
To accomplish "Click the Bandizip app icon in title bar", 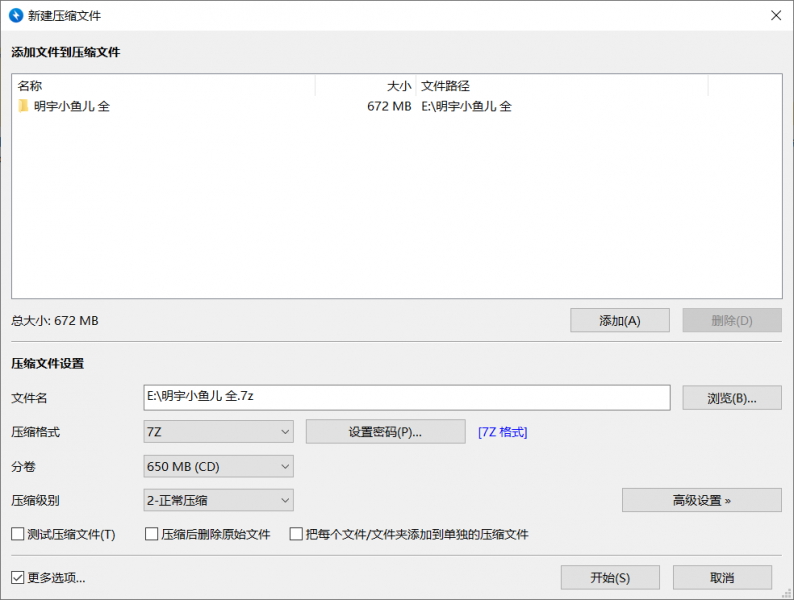I will 15,15.
